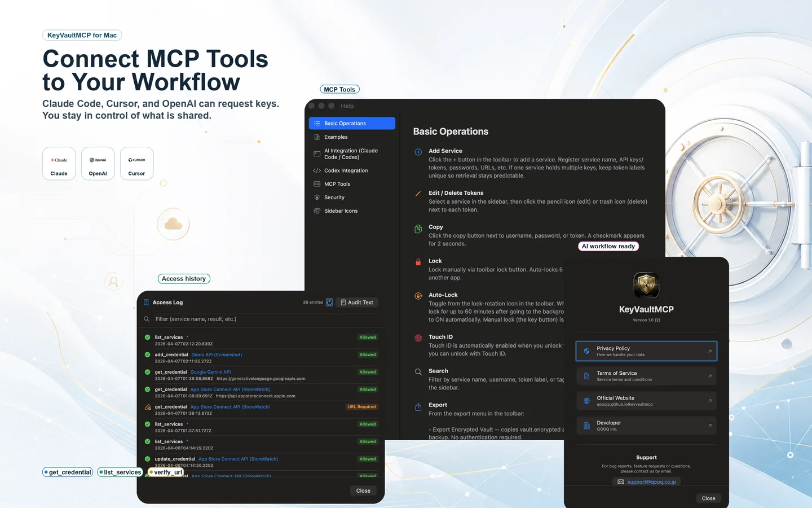Click external arrow on Developer row
Image resolution: width=812 pixels, height=508 pixels.
click(710, 426)
